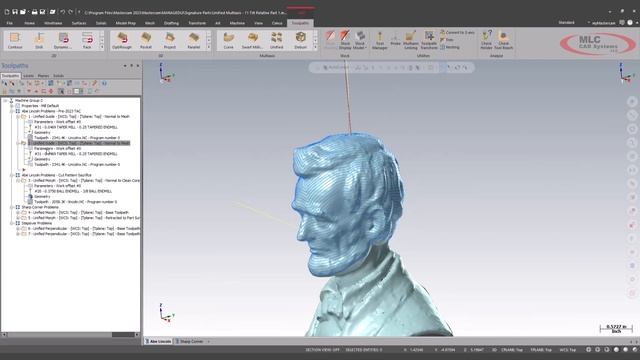Open Parameters under operation 1
Viewport: 640px width, 360px height.
[57, 122]
